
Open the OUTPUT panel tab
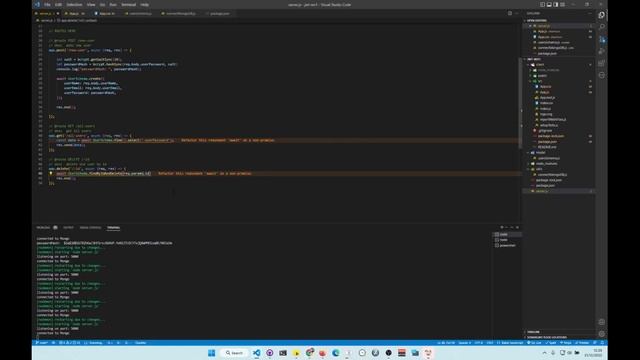click(x=68, y=227)
